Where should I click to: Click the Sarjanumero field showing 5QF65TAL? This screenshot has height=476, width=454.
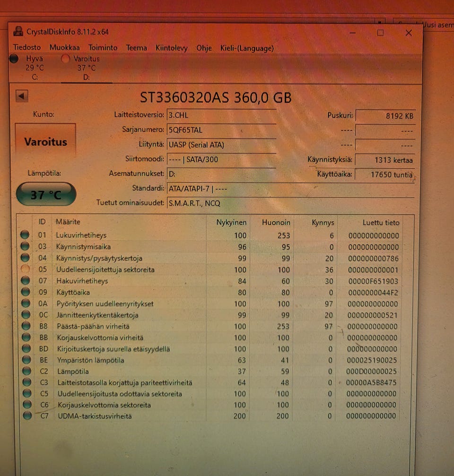221,130
